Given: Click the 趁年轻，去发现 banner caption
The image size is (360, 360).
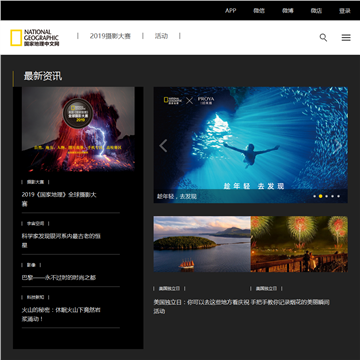Looking at the screenshot, I should click(177, 196).
